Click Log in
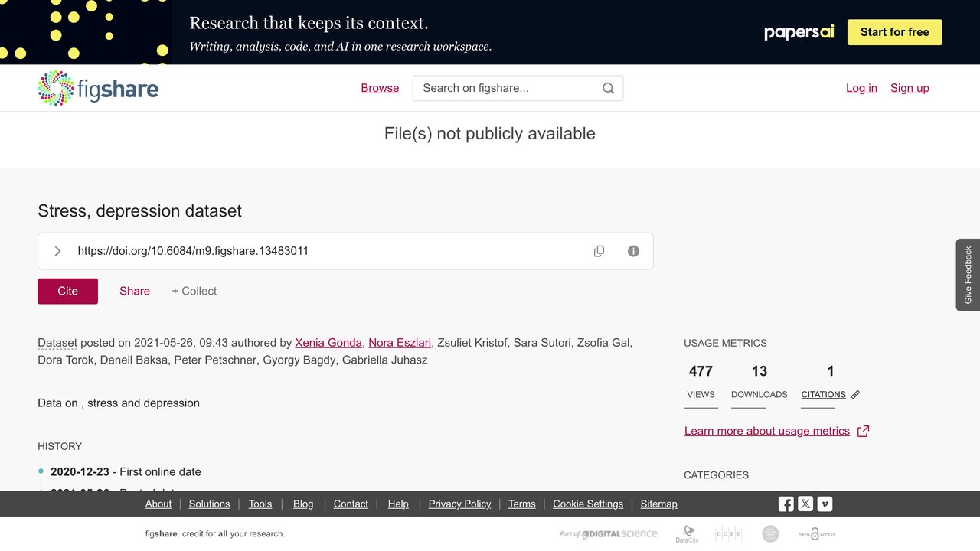Viewport: 980px width, 551px height. (861, 88)
